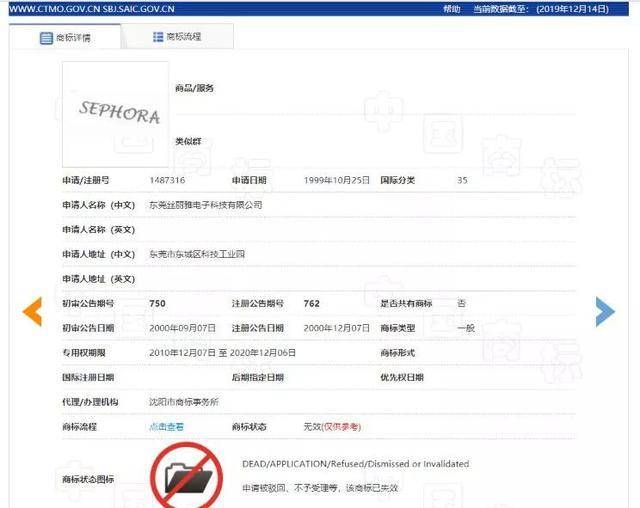This screenshot has height=508, width=640.
Task: Click the 无效 trademark status text
Action: [x=310, y=427]
